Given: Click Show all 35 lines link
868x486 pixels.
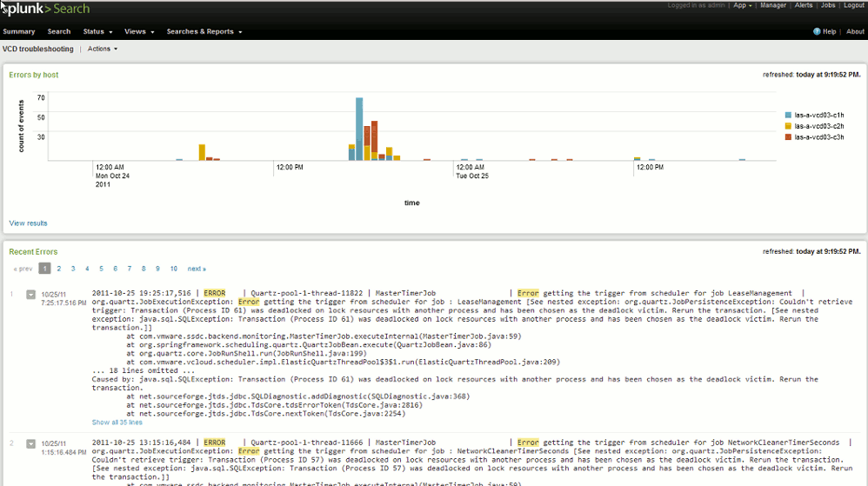Looking at the screenshot, I should [x=117, y=423].
